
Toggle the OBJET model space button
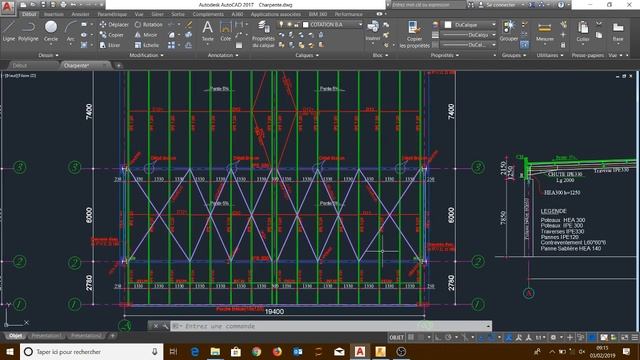coord(396,338)
